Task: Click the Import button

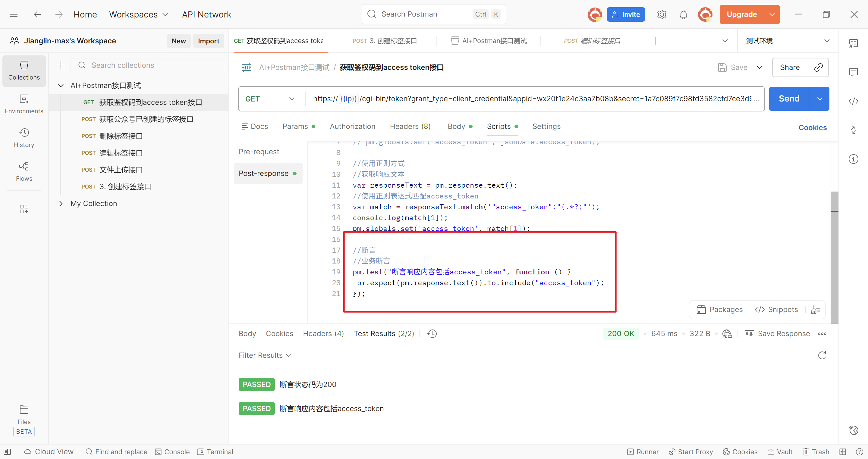Action: point(208,41)
